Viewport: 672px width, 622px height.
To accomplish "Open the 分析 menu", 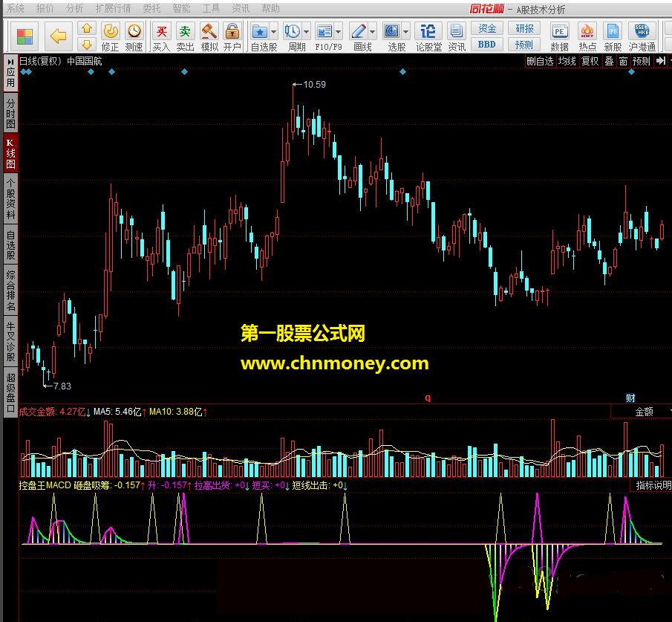I will tap(74, 8).
